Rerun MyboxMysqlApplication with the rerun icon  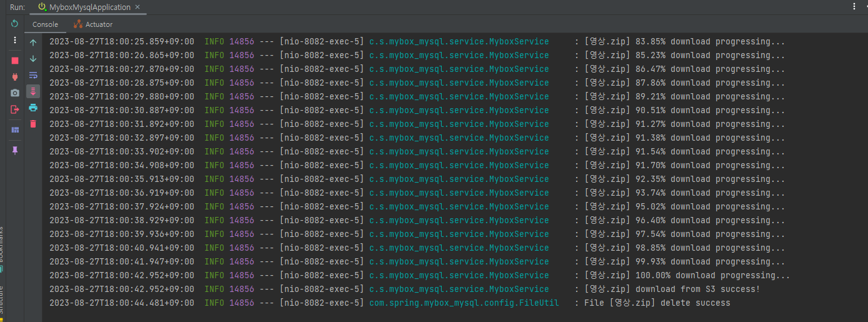[15, 24]
